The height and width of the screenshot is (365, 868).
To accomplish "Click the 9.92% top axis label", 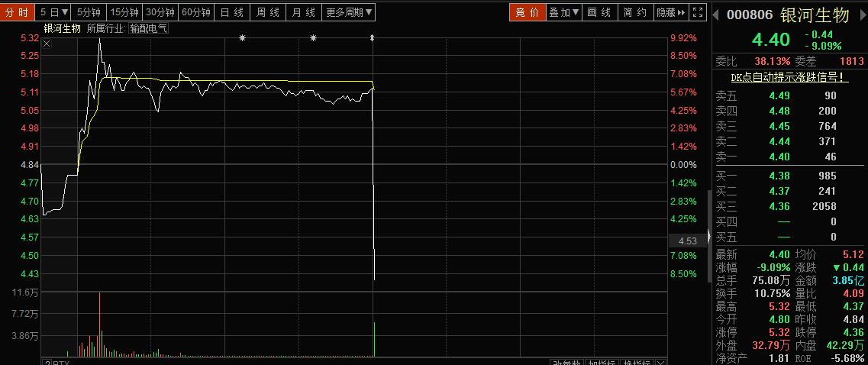I will coord(683,37).
